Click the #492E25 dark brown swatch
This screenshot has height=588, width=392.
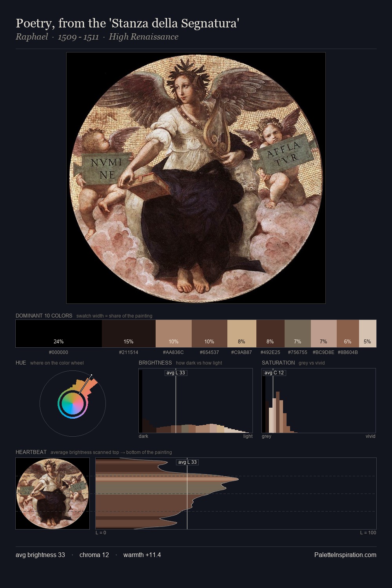[x=270, y=334]
